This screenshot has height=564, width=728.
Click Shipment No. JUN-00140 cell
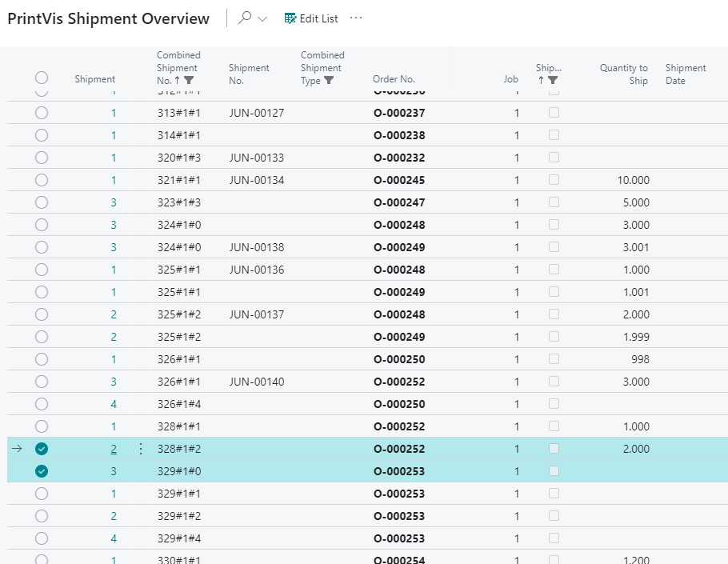click(257, 382)
